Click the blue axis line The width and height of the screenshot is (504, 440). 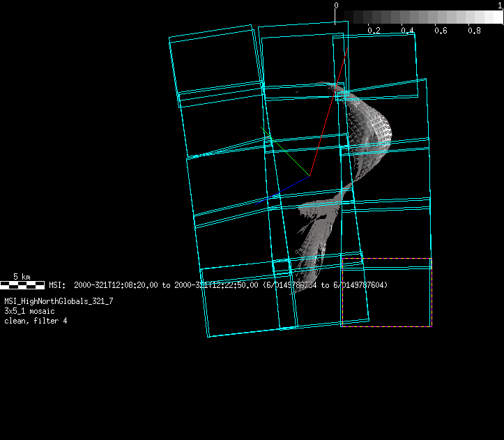[x=291, y=185]
